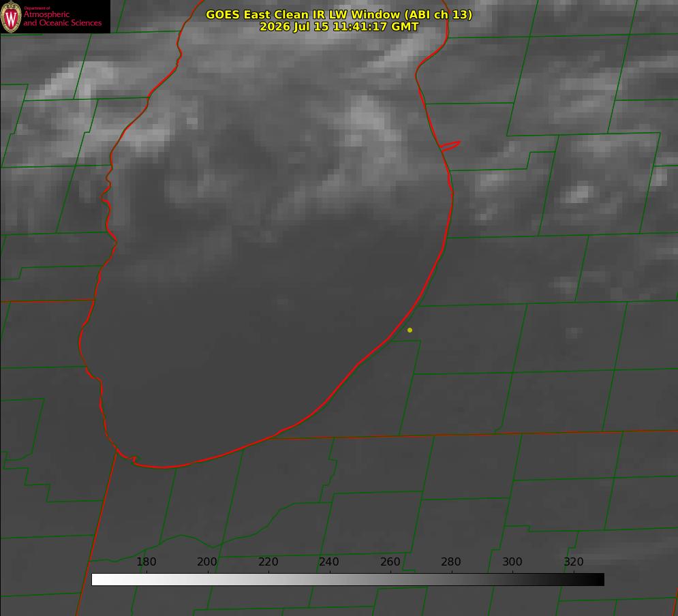Image resolution: width=678 pixels, height=616 pixels.
Task: Click the yellow dot location marker
Action: (x=410, y=330)
